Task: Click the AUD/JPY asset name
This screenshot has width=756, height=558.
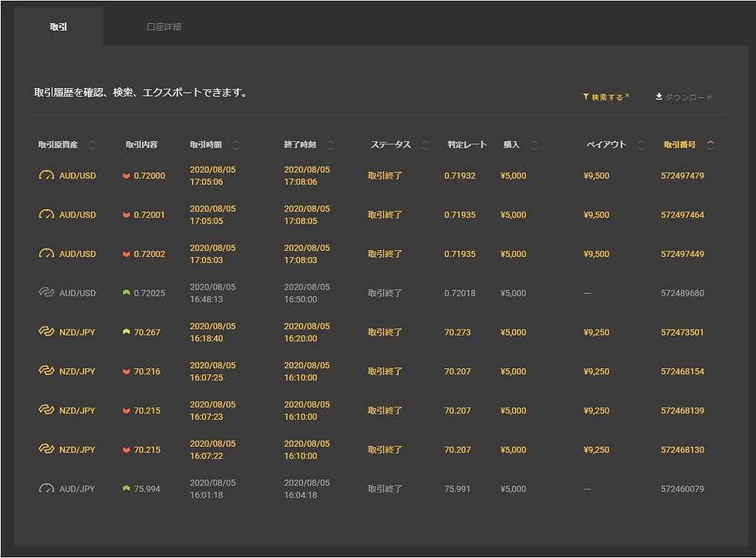Action: pyautogui.click(x=77, y=489)
